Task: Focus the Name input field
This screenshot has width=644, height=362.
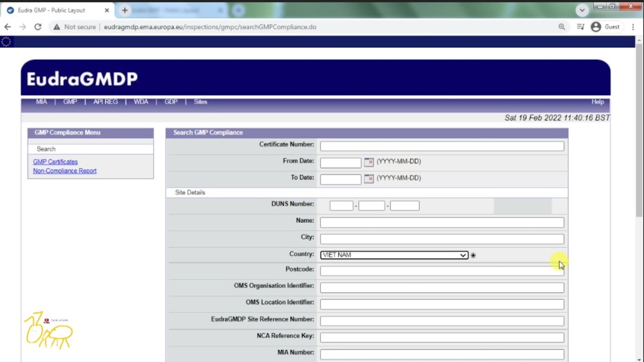Action: tap(442, 222)
